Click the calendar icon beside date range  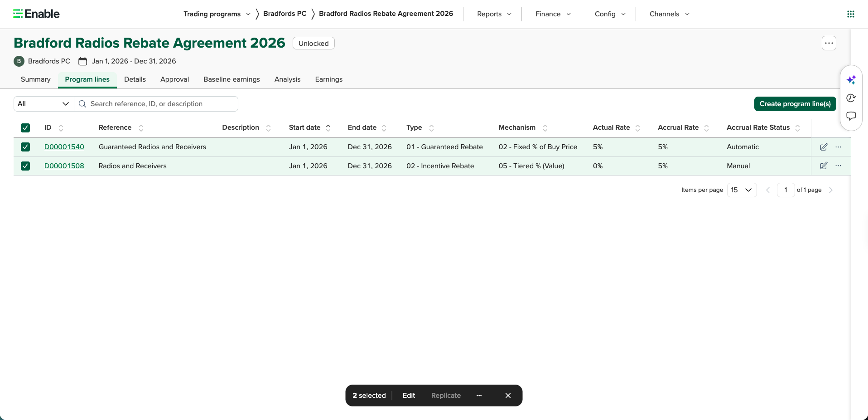[x=82, y=61]
